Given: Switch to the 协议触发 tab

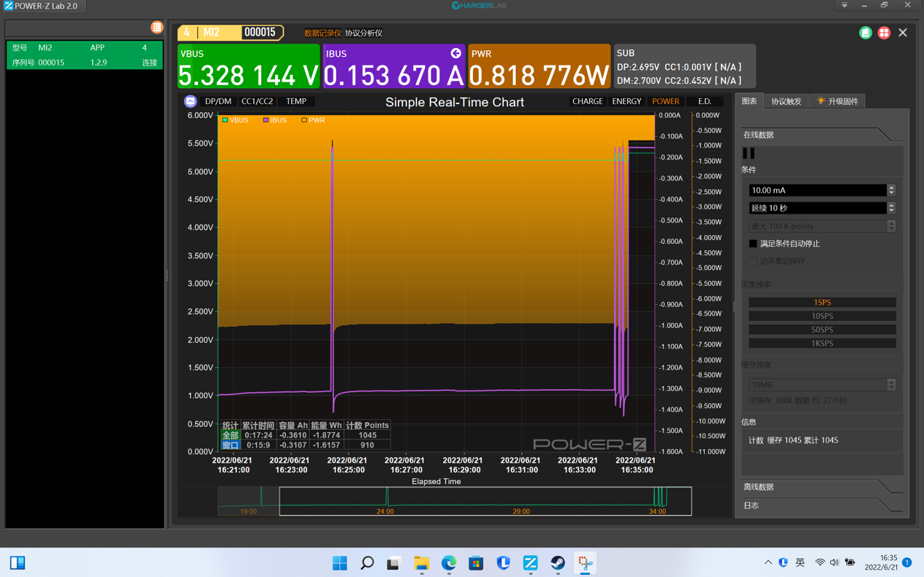Looking at the screenshot, I should [786, 102].
